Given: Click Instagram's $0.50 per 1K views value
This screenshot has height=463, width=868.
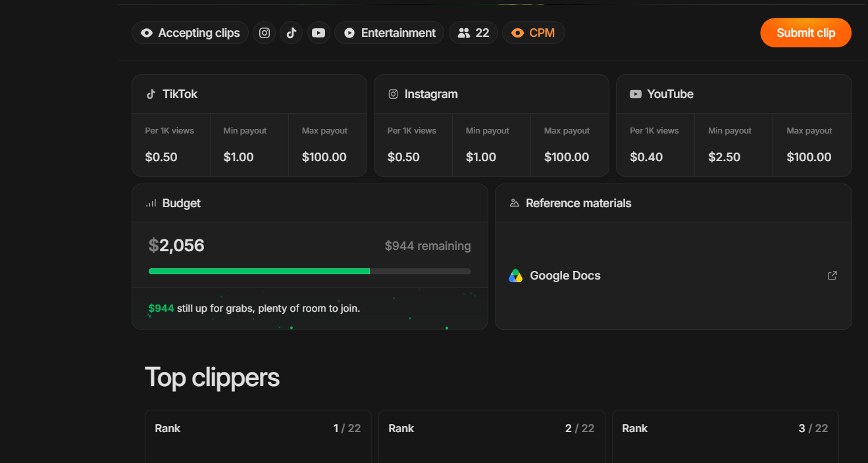Looking at the screenshot, I should (x=403, y=157).
